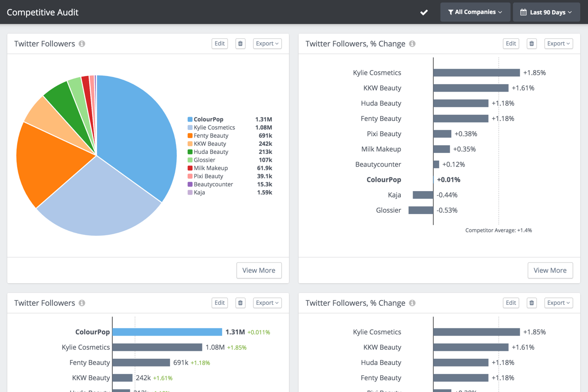The image size is (588, 392).
Task: Click View More under the pie chart
Action: (259, 270)
